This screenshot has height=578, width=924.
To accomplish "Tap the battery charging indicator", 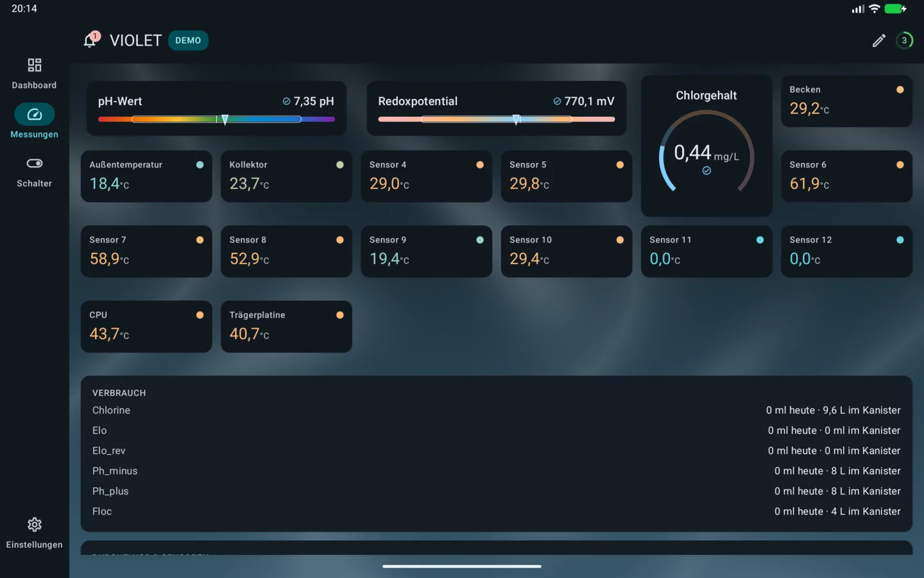I will 896,9.
